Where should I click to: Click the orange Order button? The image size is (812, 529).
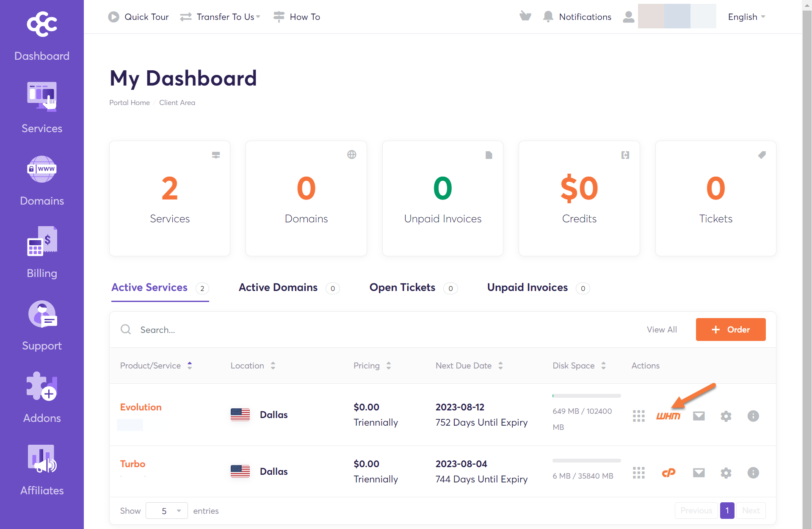[730, 330]
